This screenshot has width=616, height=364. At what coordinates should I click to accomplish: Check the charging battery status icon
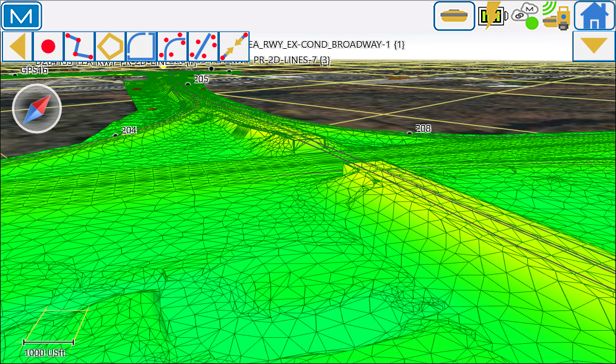pyautogui.click(x=492, y=16)
